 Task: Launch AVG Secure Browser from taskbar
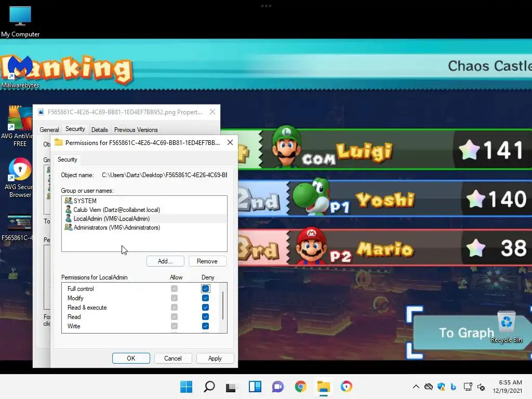pyautogui.click(x=347, y=387)
